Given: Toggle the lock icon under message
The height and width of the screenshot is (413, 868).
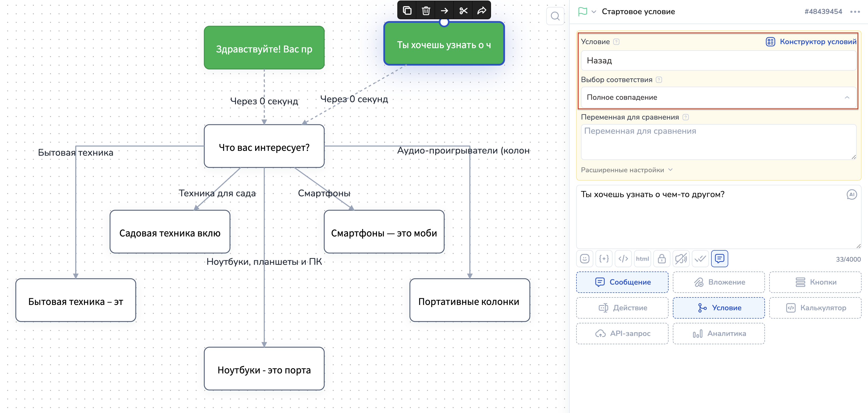Looking at the screenshot, I should pyautogui.click(x=662, y=258).
